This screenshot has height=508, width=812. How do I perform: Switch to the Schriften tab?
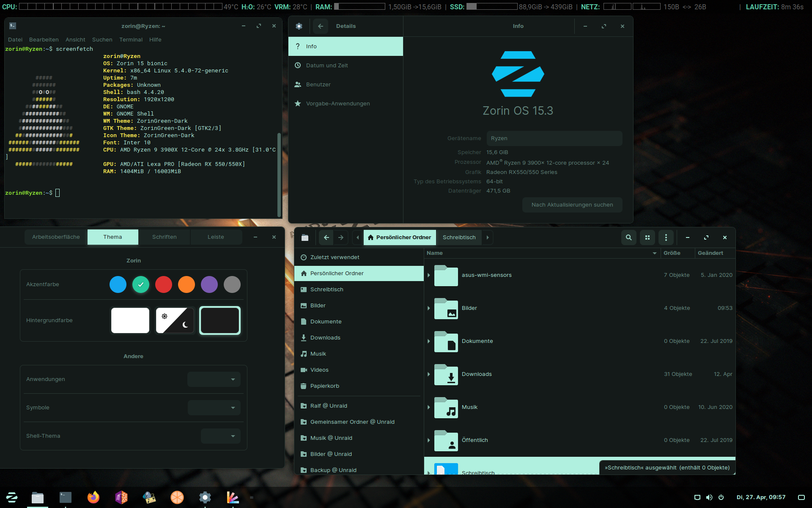(165, 237)
